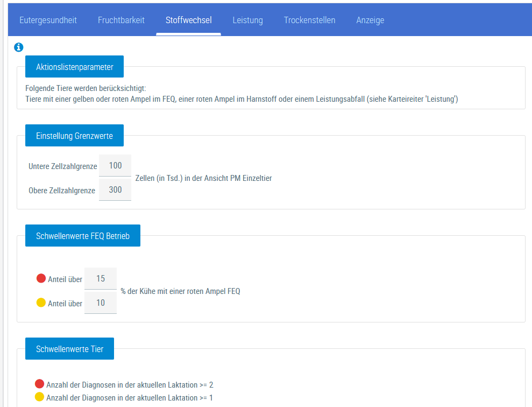Viewport: 532px width, 407px height.
Task: Open the Trockenstellen tab
Action: pos(309,20)
